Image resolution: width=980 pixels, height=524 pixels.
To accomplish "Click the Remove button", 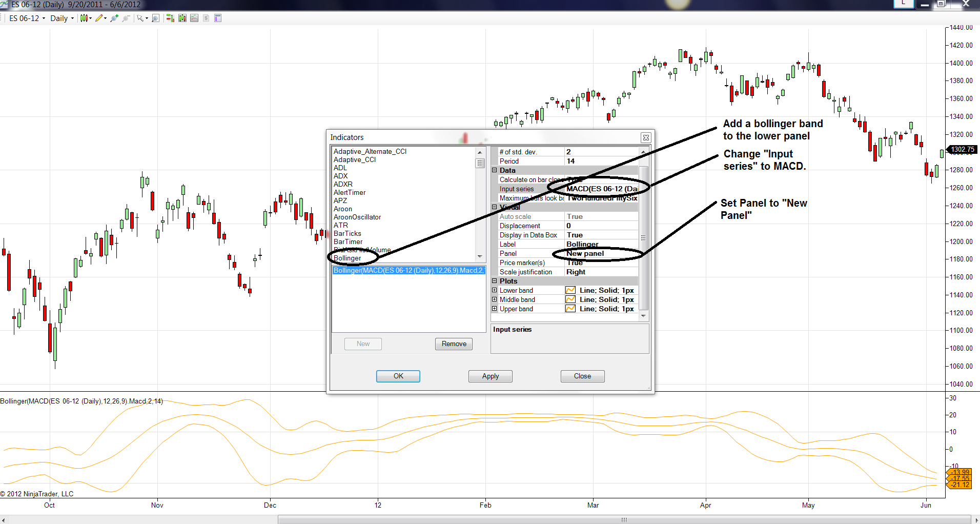I will point(454,344).
